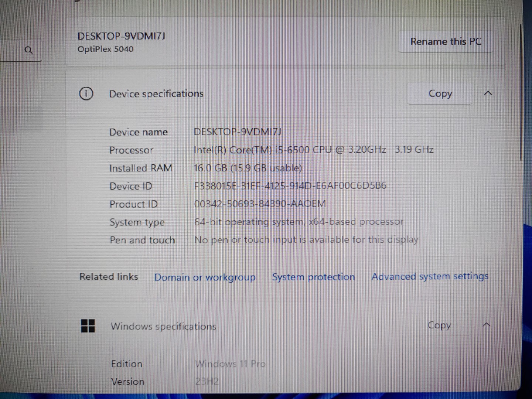Select the System type description
This screenshot has width=532, height=399.
tap(299, 222)
